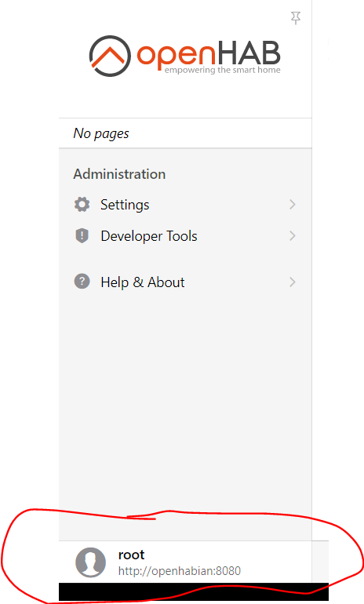The width and height of the screenshot is (364, 604).
Task: Click the black bar below the account row
Action: pyautogui.click(x=194, y=591)
